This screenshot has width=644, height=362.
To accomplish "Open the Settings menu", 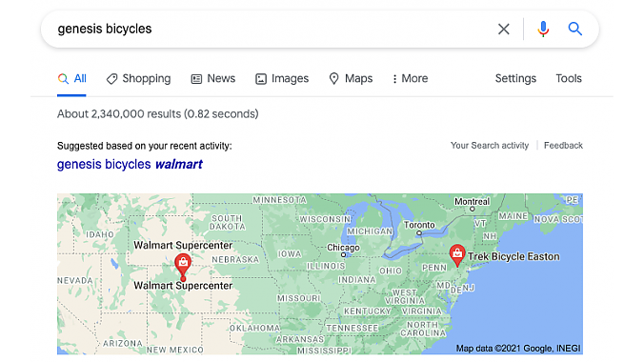I will tap(515, 78).
